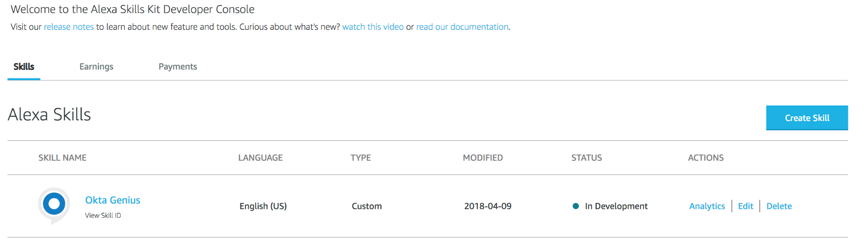The image size is (868, 251).
Task: Show the skill ID via View Skill ID
Action: 103,215
